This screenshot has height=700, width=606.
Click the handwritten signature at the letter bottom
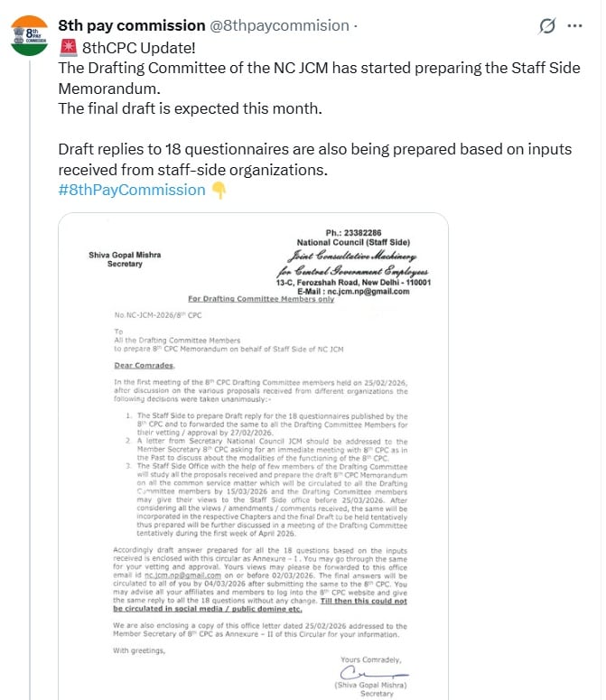[x=360, y=675]
